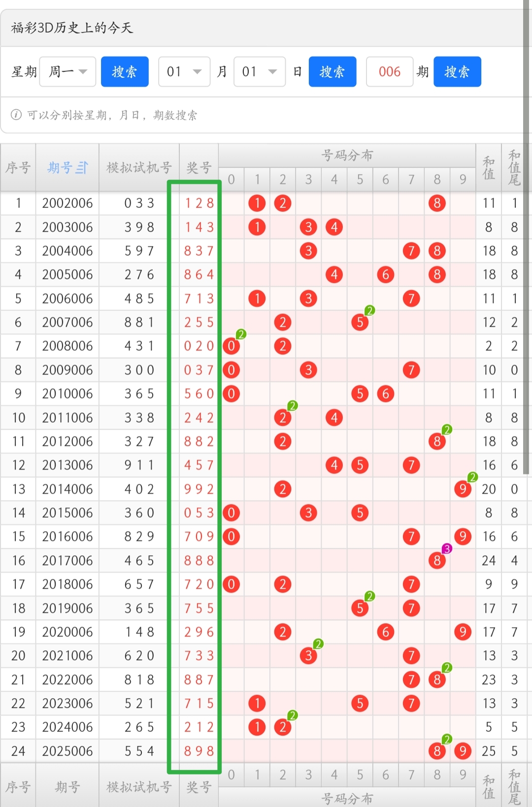Click red ball 8 in row 2022006
The image size is (532, 807).
(437, 680)
